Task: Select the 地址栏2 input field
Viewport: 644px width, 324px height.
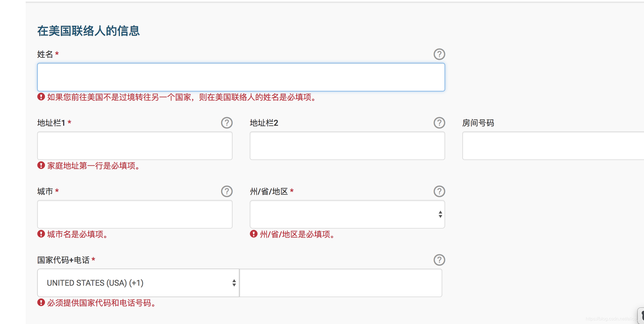Action: coord(347,146)
